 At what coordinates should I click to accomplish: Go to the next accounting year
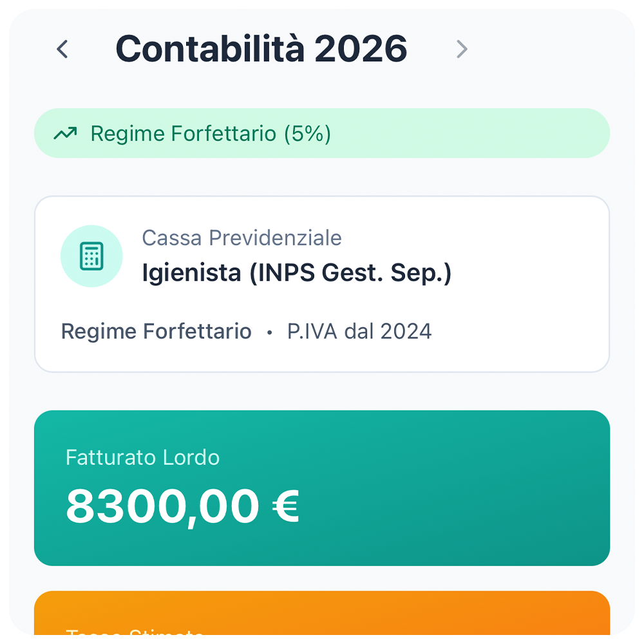pyautogui.click(x=462, y=49)
